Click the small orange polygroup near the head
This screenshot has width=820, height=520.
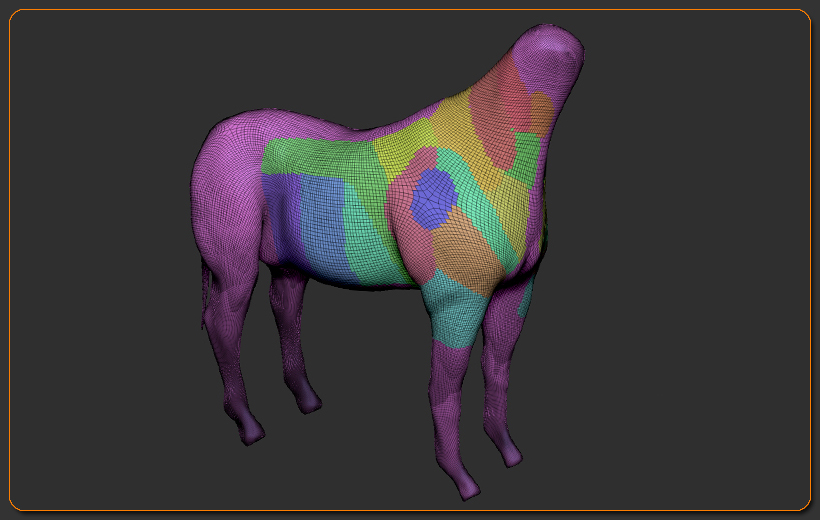pos(542,112)
